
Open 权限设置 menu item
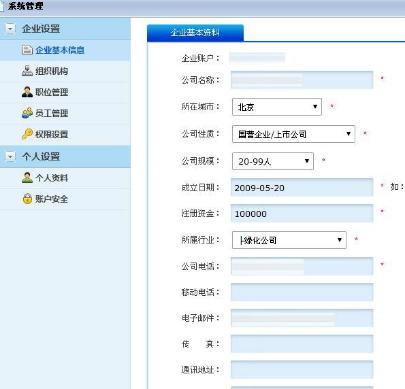(52, 134)
